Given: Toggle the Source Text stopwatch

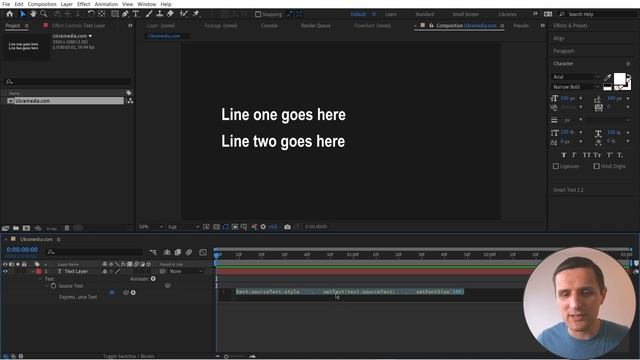Looking at the screenshot, I should pyautogui.click(x=53, y=286).
